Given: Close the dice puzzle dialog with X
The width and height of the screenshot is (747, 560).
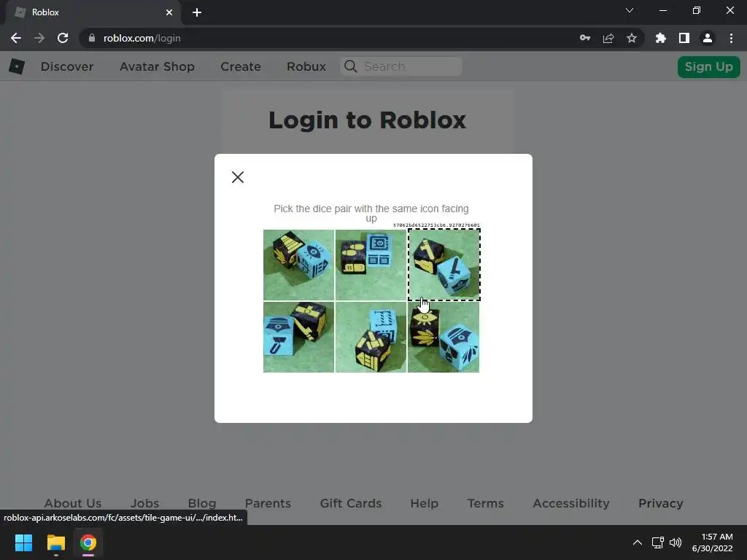Looking at the screenshot, I should tap(238, 177).
